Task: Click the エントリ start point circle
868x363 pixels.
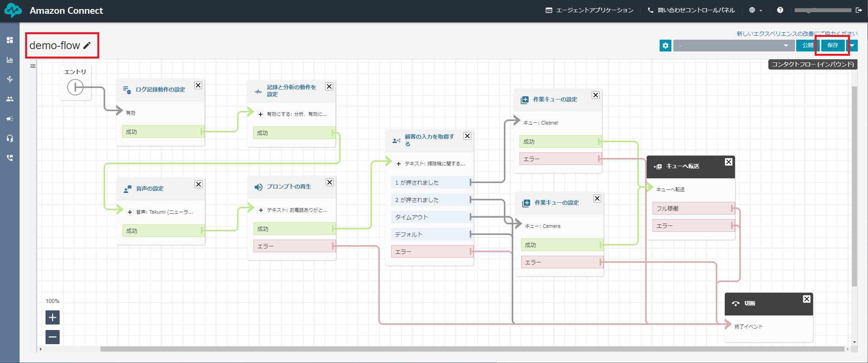Action: 75,87
